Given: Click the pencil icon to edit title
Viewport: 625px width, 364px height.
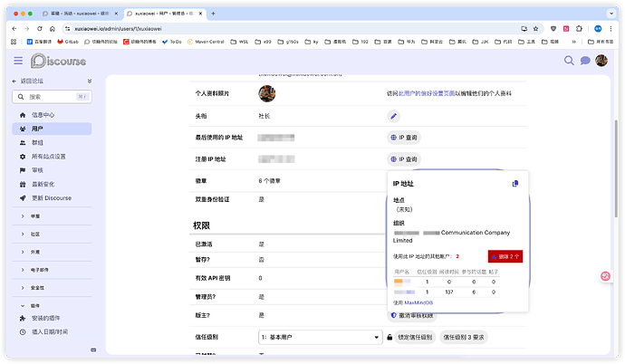Looking at the screenshot, I should pos(393,116).
